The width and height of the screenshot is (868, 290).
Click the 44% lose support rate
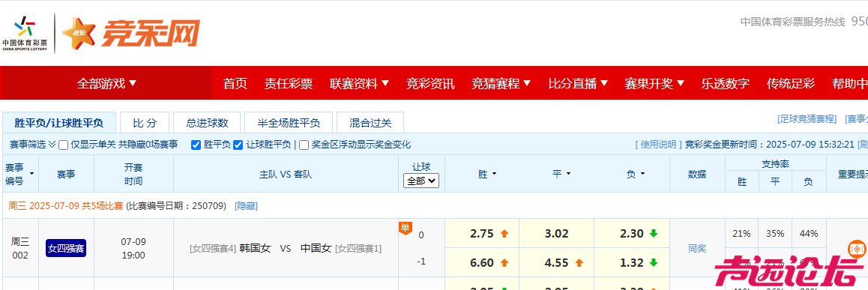(809, 234)
